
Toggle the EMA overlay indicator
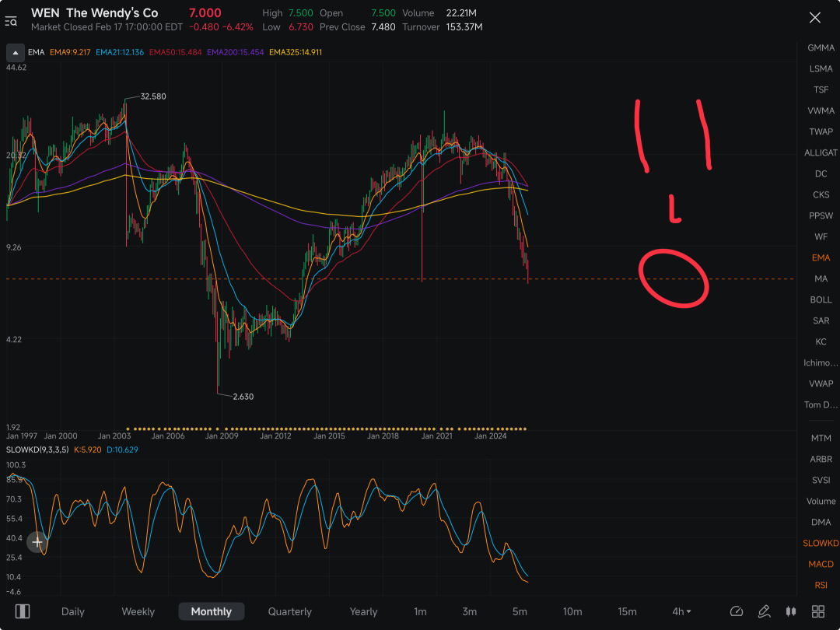pyautogui.click(x=821, y=257)
